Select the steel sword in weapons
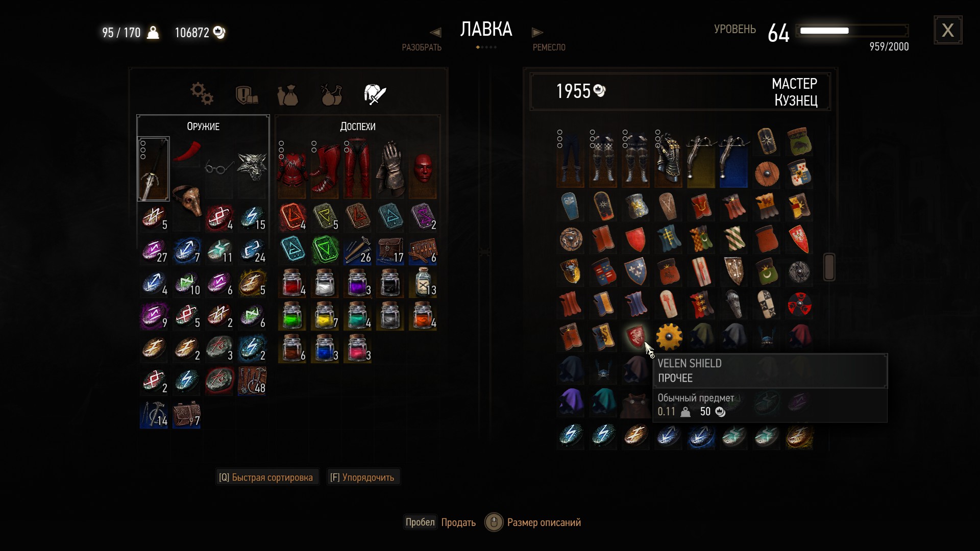 [x=153, y=169]
